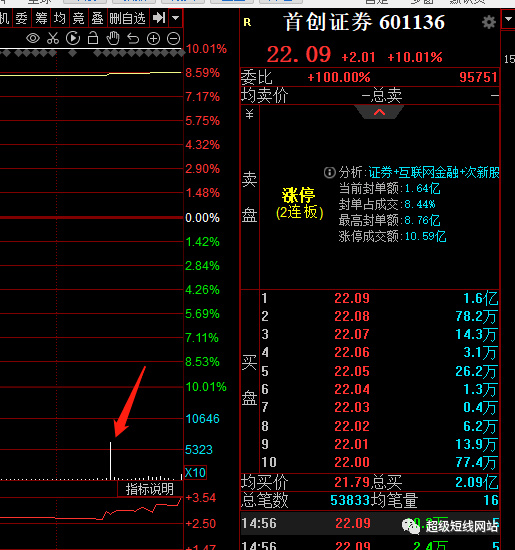Click the play replay icon
The image size is (515, 550).
pos(73,38)
